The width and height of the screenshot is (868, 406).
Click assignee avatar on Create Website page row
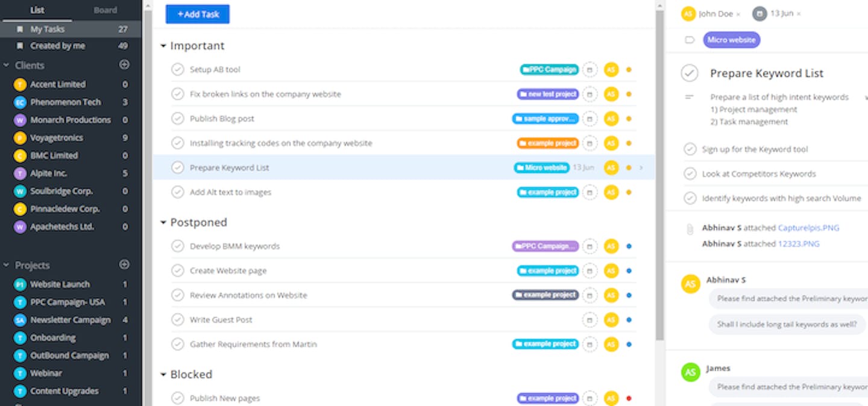click(611, 271)
